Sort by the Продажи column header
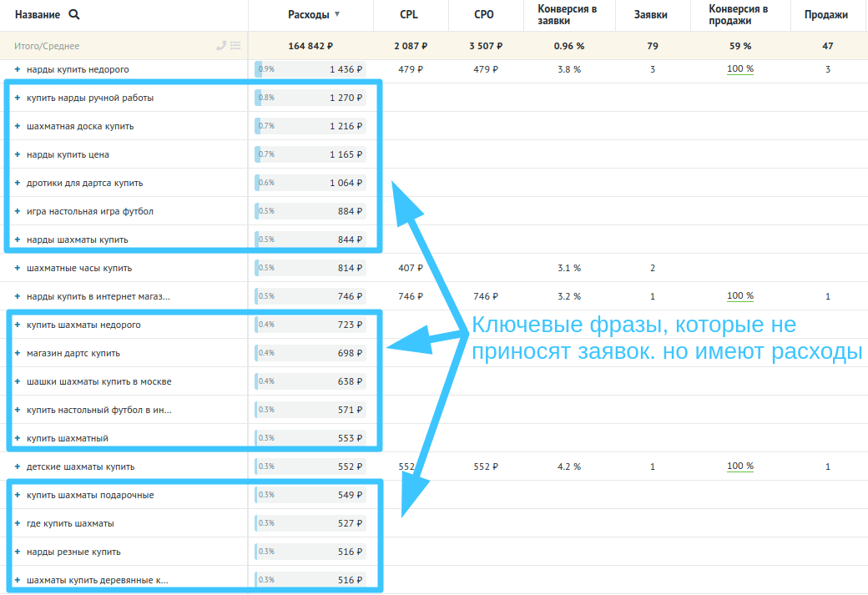Image resolution: width=868 pixels, height=595 pixels. click(x=826, y=14)
